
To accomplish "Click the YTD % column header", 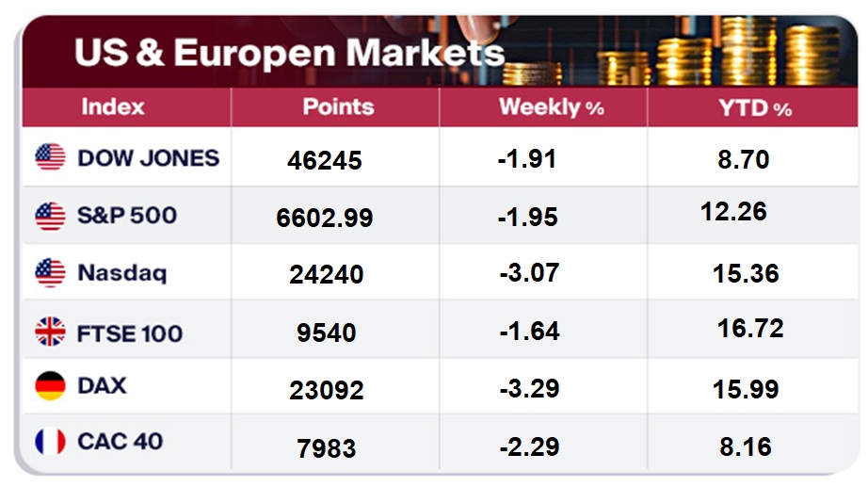I will point(755,107).
